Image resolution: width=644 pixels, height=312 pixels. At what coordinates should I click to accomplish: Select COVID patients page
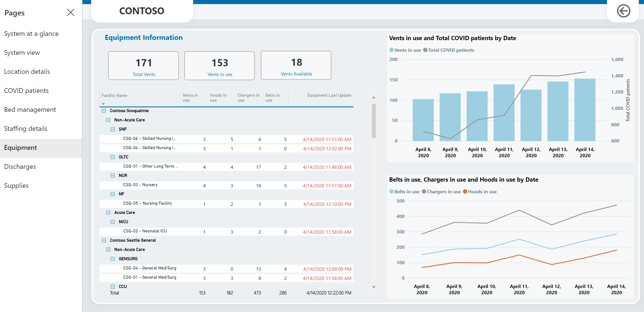pos(26,90)
